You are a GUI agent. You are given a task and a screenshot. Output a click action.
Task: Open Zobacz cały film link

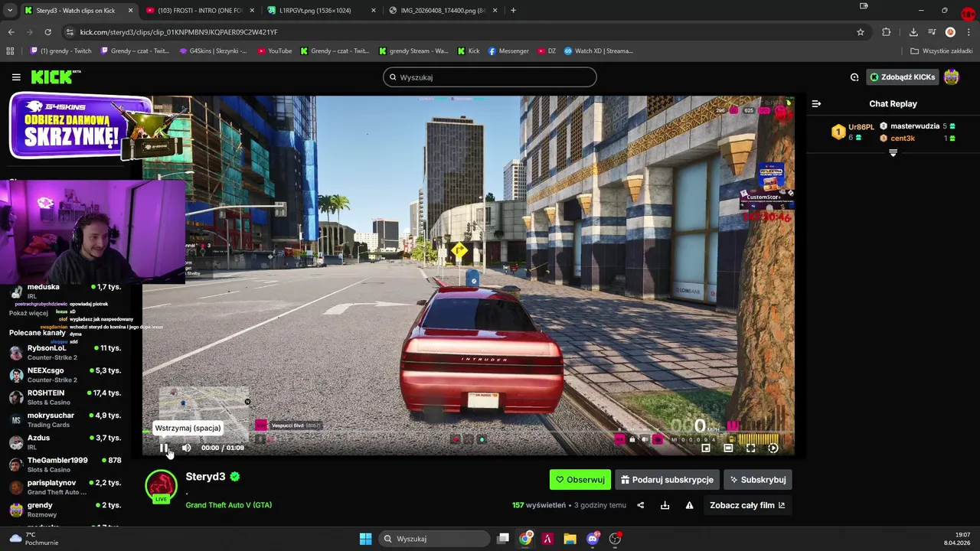click(x=747, y=505)
